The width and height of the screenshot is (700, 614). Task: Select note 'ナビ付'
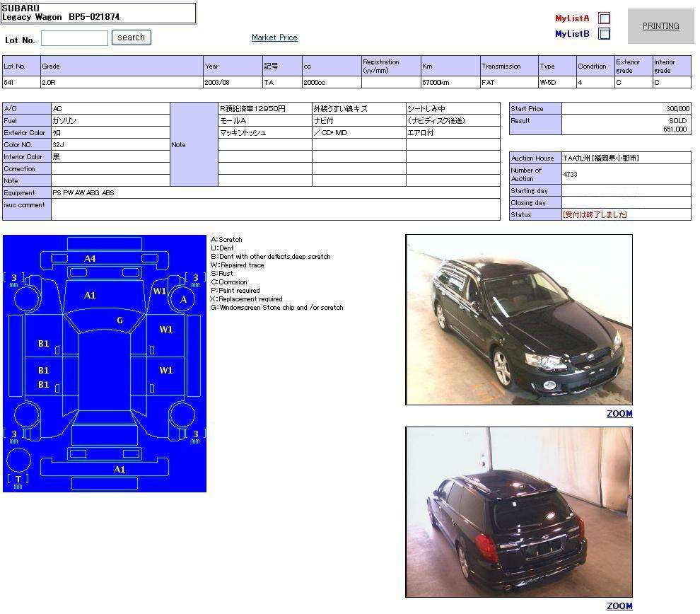click(324, 120)
